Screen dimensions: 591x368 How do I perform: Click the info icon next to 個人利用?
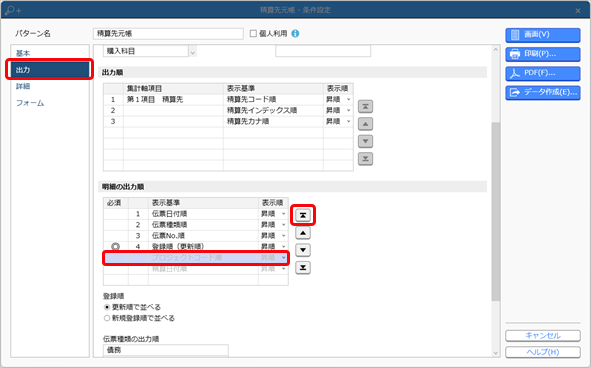(296, 34)
